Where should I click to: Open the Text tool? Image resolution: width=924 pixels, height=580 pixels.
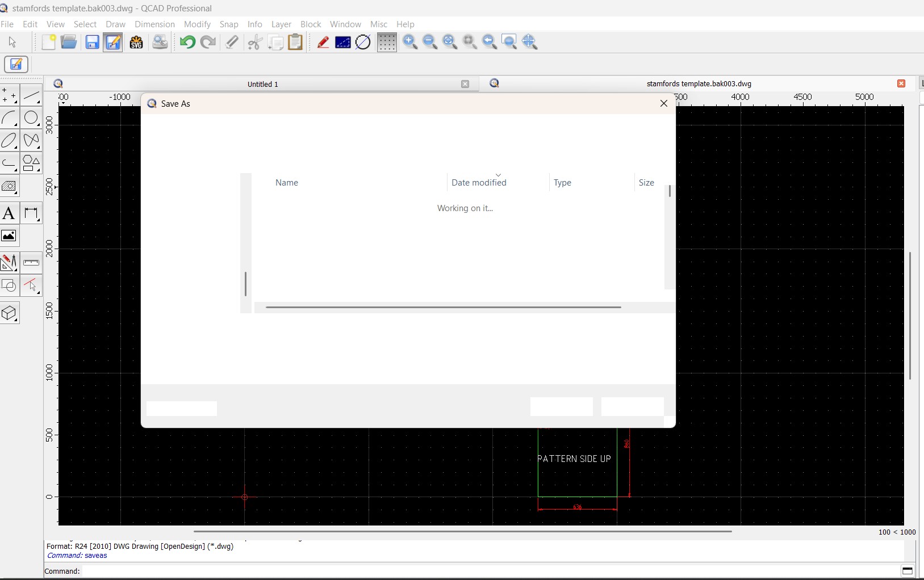coord(9,213)
